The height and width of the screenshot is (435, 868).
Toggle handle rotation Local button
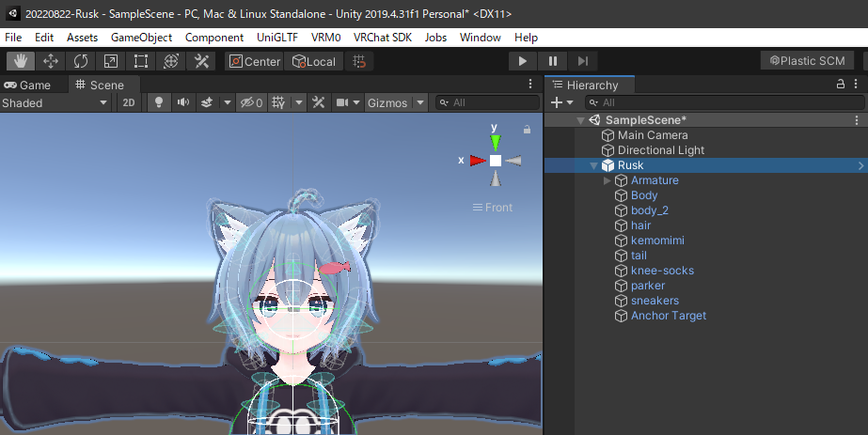(x=314, y=61)
